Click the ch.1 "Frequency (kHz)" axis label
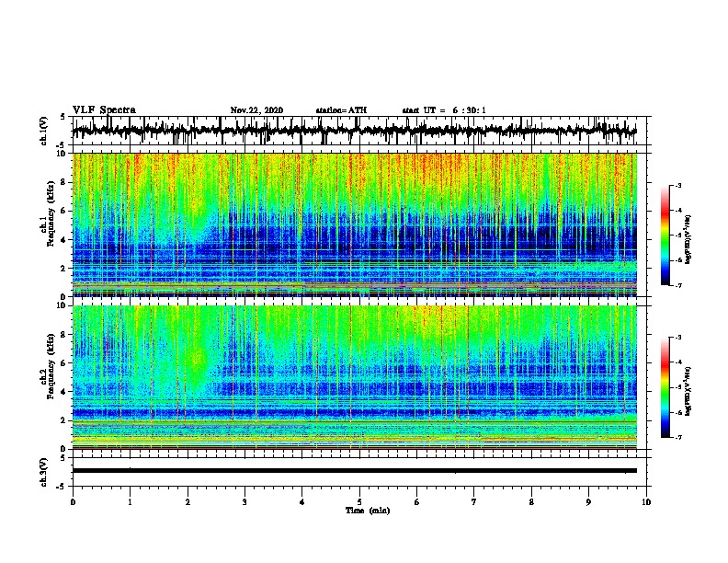This screenshot has height=563, width=728. click(x=51, y=214)
